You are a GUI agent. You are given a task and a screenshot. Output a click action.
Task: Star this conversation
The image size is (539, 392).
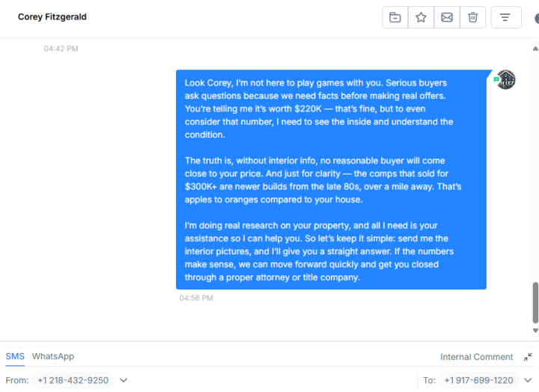[421, 17]
